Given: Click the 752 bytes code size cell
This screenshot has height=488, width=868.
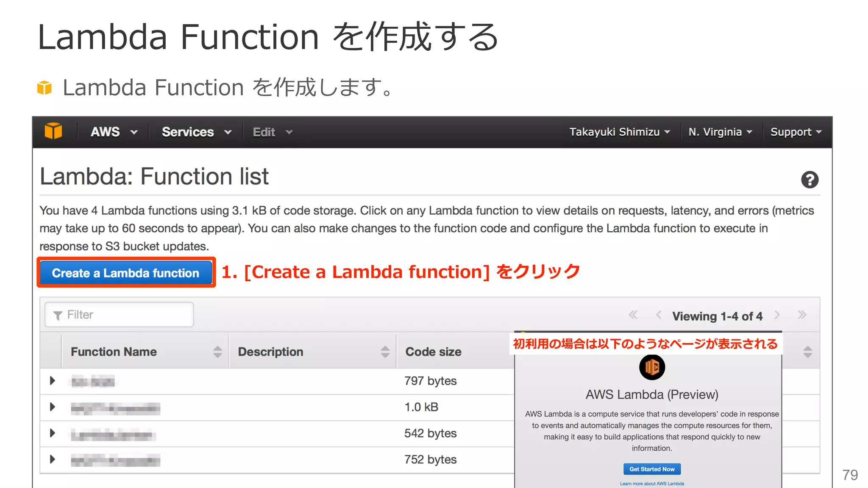Looking at the screenshot, I should tap(430, 460).
